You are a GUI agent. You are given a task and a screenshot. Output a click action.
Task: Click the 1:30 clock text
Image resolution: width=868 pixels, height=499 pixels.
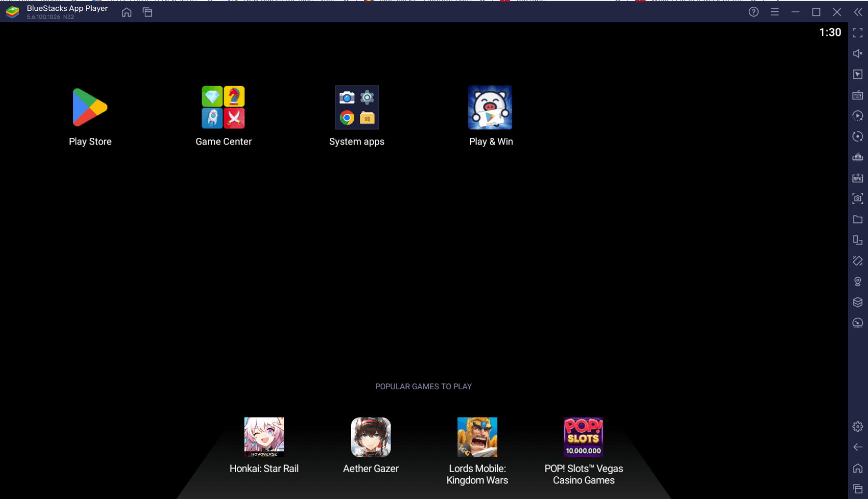pos(830,33)
